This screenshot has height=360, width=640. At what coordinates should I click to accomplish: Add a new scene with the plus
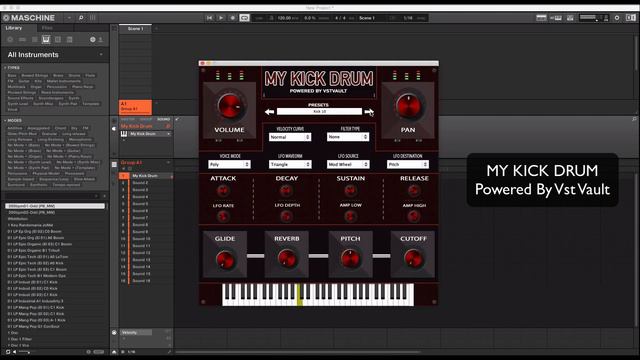(x=156, y=29)
